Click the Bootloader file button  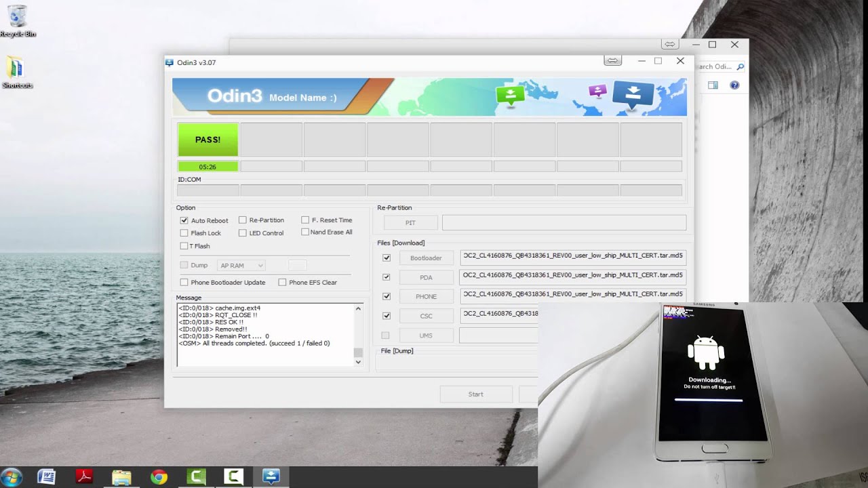point(426,258)
